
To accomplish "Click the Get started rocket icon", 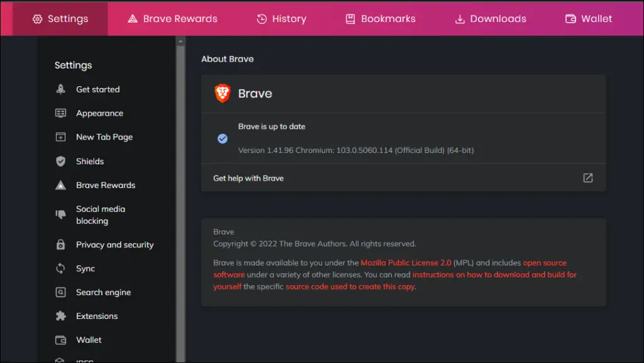I will click(x=60, y=89).
